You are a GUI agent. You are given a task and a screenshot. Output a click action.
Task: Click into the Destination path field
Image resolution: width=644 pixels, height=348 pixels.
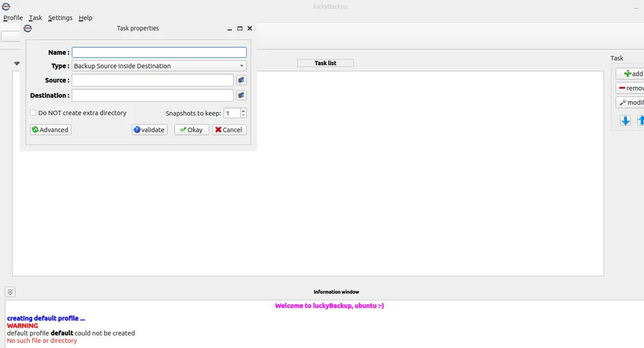click(x=153, y=95)
